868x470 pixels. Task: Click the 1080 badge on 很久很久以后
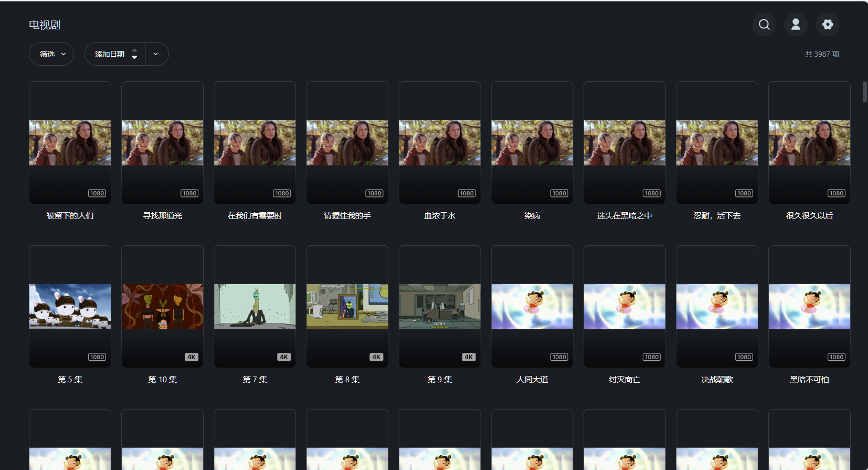837,193
